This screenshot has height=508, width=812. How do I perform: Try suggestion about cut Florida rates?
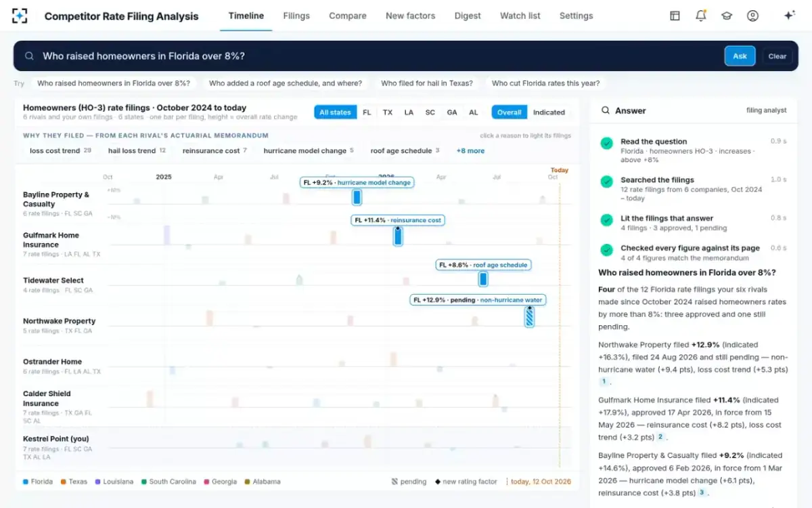pos(545,83)
